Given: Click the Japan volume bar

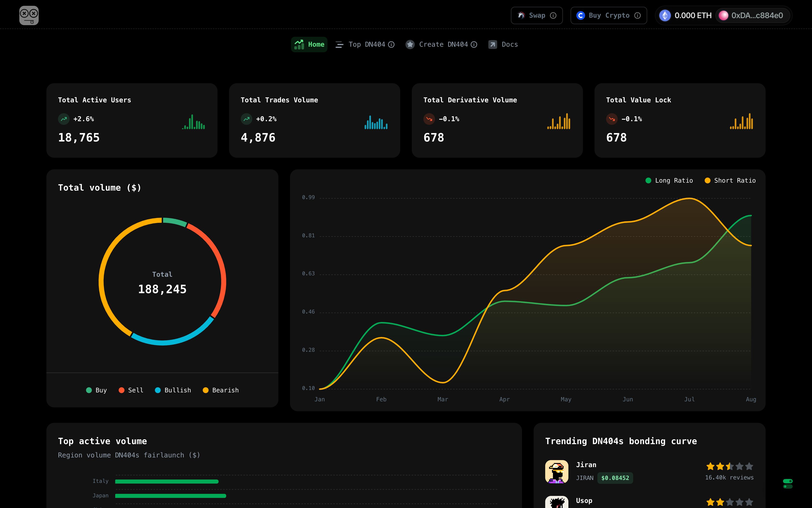Looking at the screenshot, I should click(x=170, y=496).
